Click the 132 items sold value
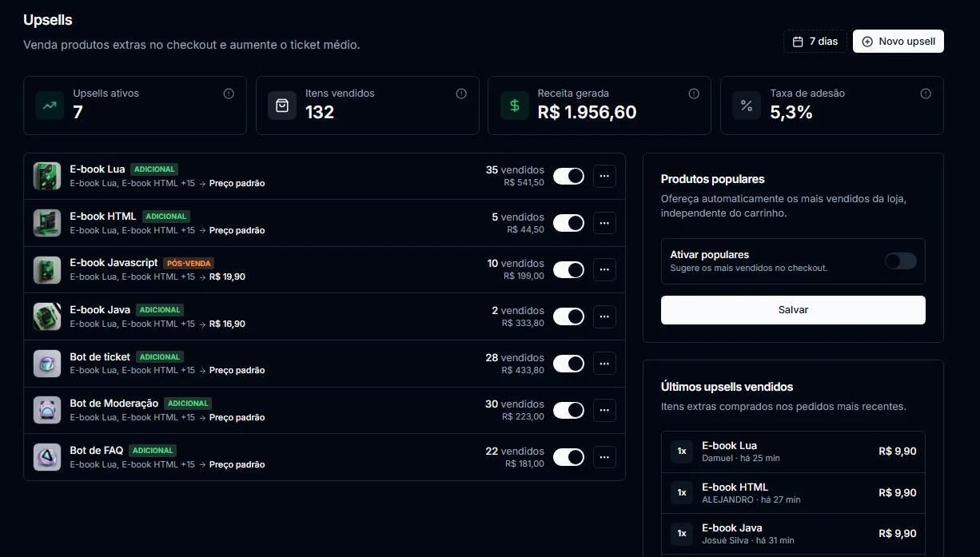980x557 pixels. coord(320,113)
